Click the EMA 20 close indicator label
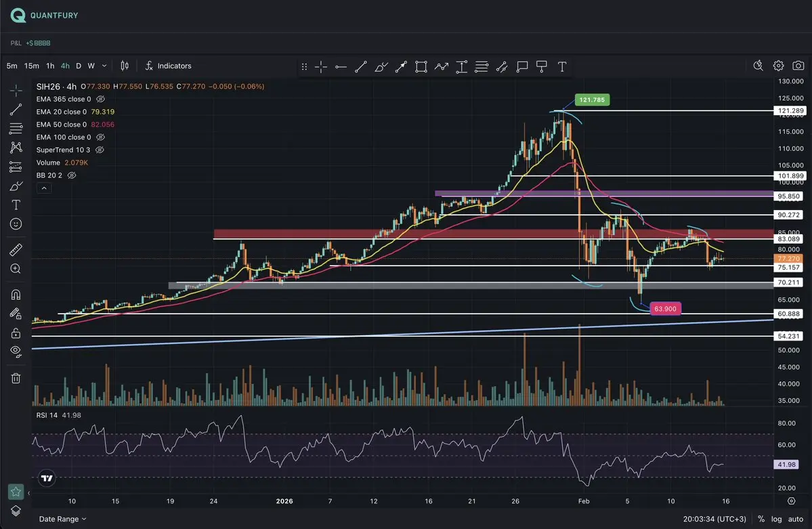Image resolution: width=812 pixels, height=529 pixels. point(62,112)
